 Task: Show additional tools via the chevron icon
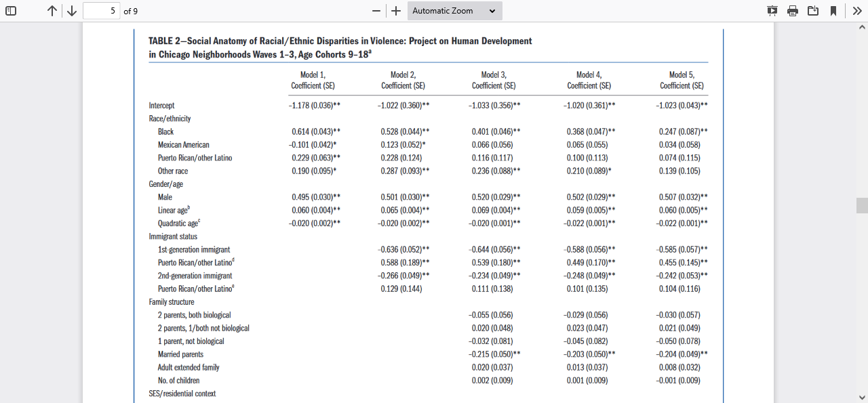point(856,11)
